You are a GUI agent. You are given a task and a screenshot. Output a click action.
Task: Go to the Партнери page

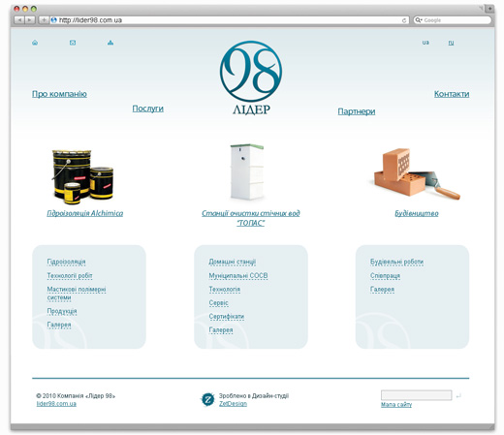click(357, 111)
